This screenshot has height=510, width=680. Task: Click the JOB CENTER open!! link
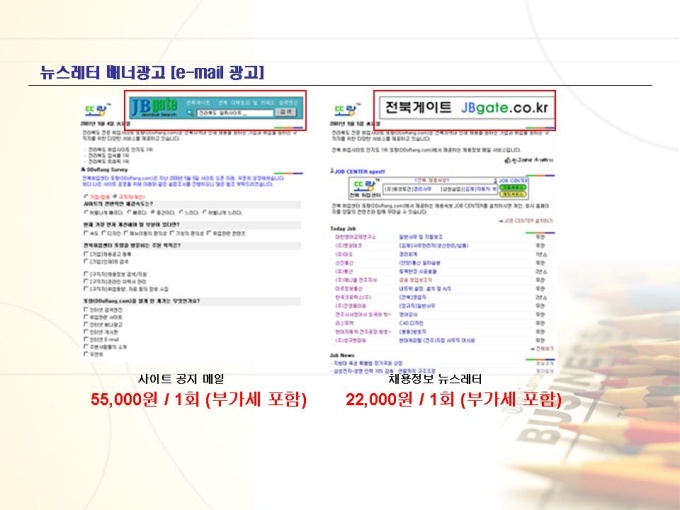click(x=358, y=171)
